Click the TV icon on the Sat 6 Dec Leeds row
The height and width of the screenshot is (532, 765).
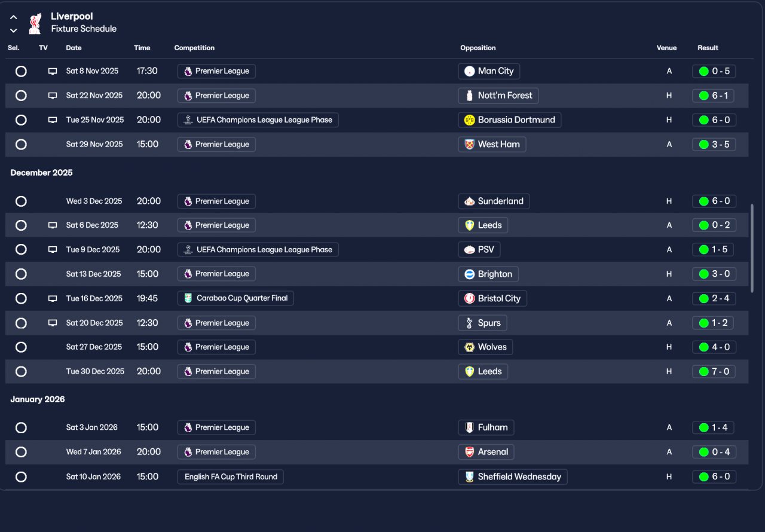click(53, 225)
